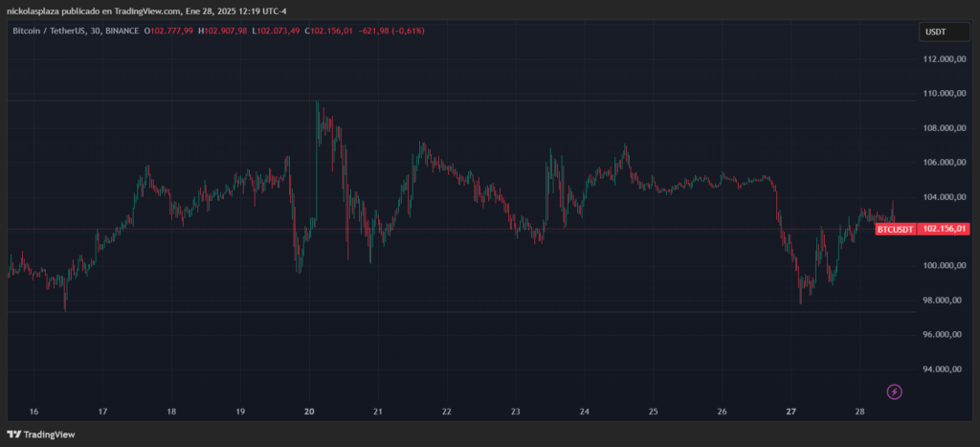This screenshot has width=980, height=447.
Task: Click date 21 on time axis
Action: (377, 412)
